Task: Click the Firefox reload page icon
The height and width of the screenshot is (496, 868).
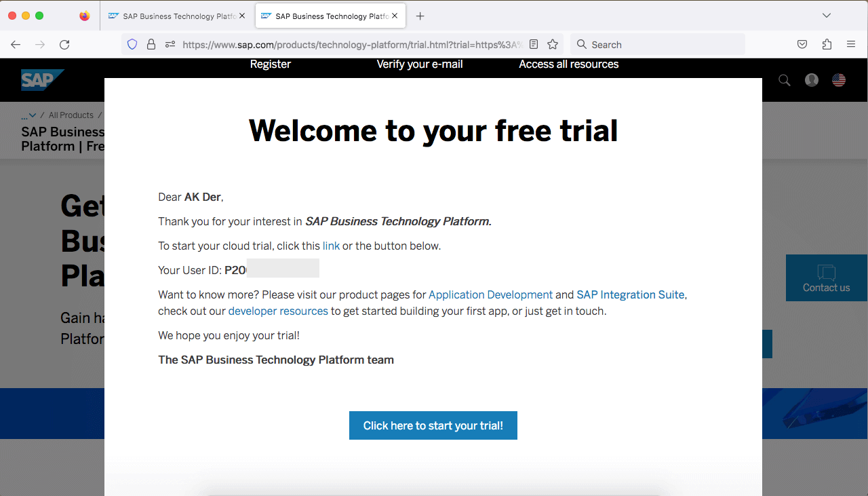Action: click(64, 45)
